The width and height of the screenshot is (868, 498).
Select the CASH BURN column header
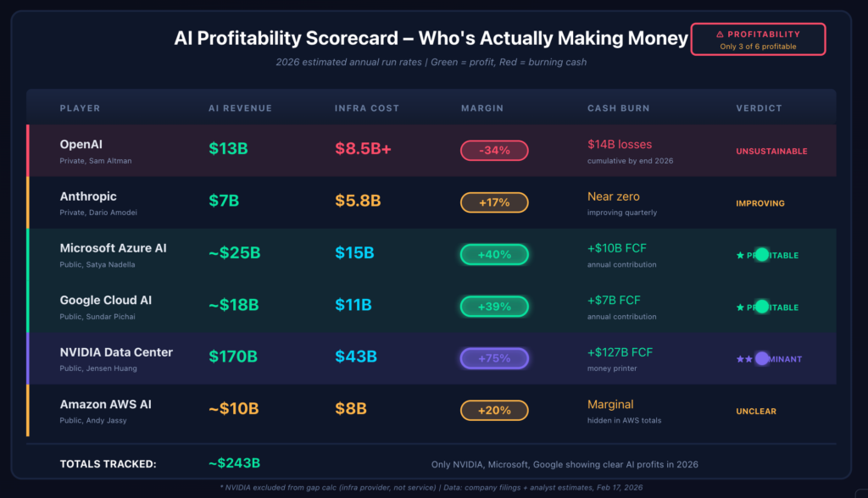coord(616,108)
